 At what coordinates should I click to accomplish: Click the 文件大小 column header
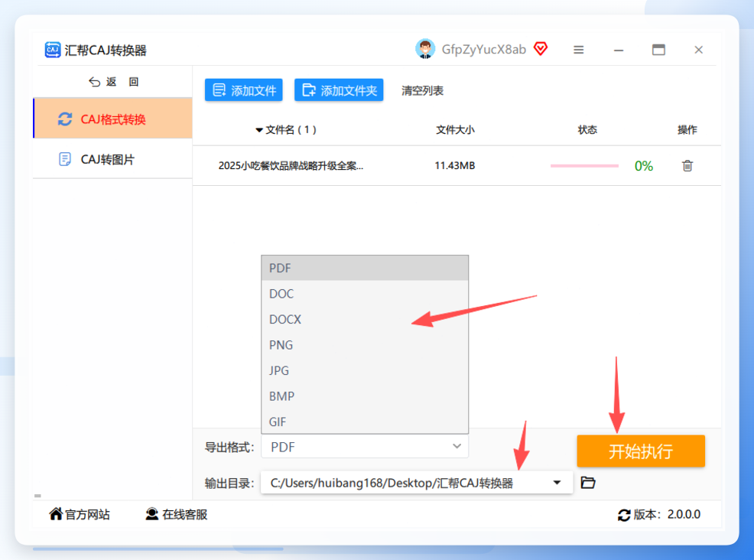[x=455, y=130]
